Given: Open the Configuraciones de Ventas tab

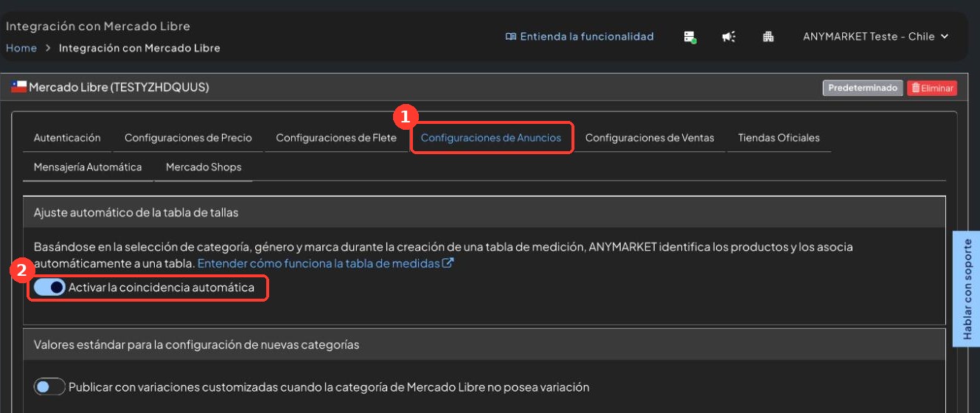Looking at the screenshot, I should pyautogui.click(x=650, y=138).
